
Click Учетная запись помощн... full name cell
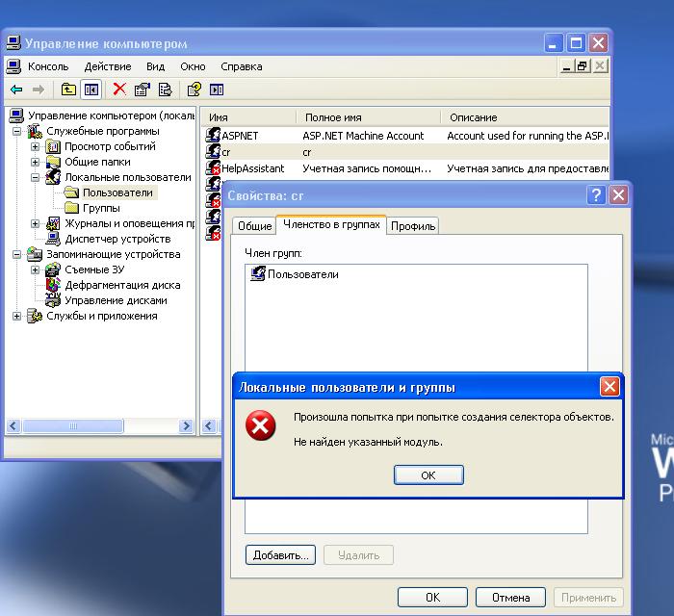[367, 168]
